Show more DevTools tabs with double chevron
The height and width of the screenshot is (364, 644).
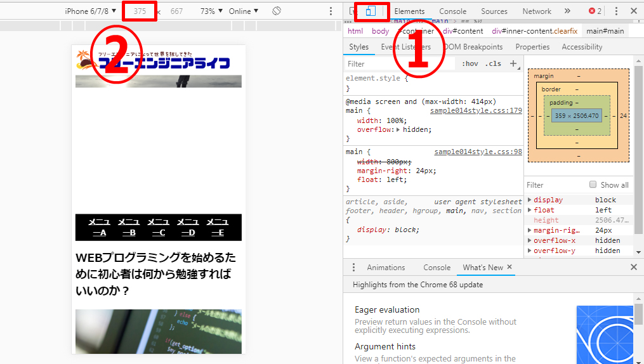tap(567, 11)
